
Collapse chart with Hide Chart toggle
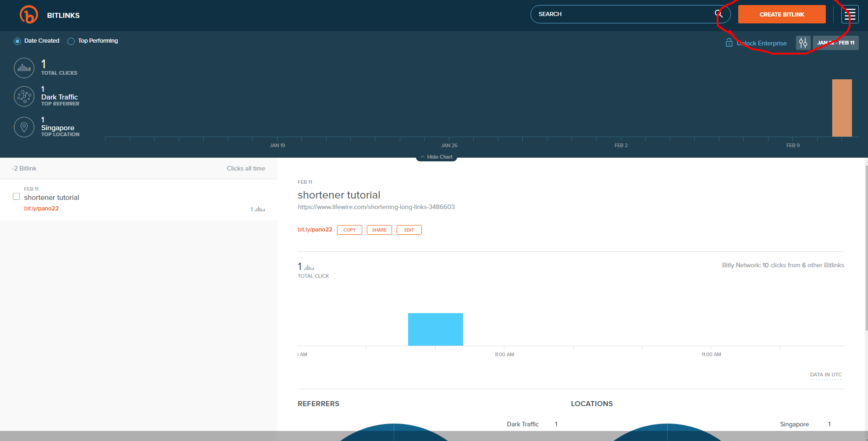[437, 157]
